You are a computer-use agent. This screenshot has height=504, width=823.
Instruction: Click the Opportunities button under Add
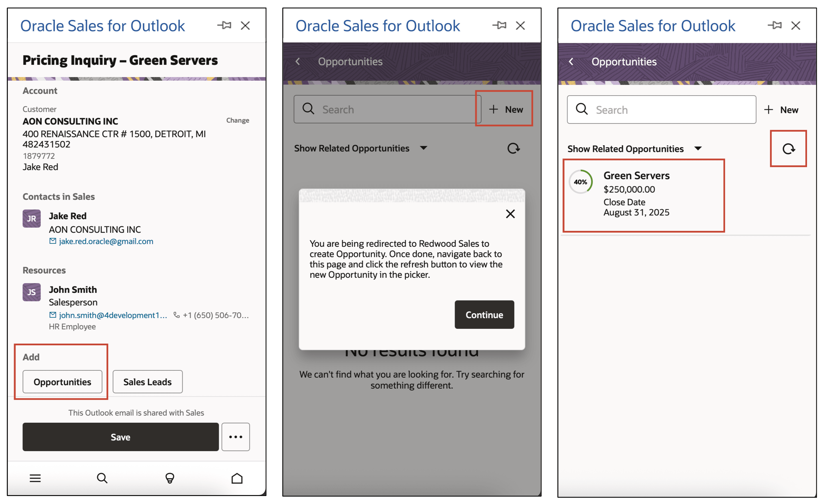click(62, 382)
